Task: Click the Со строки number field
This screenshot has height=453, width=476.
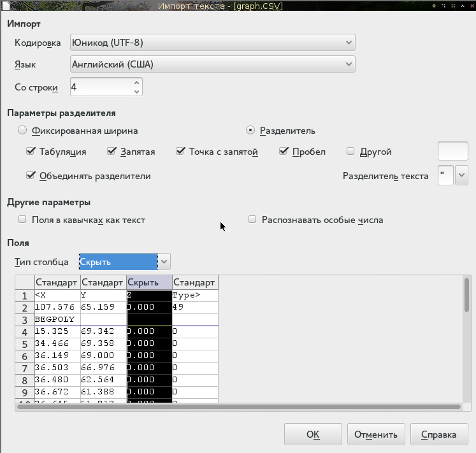Action: click(x=101, y=87)
